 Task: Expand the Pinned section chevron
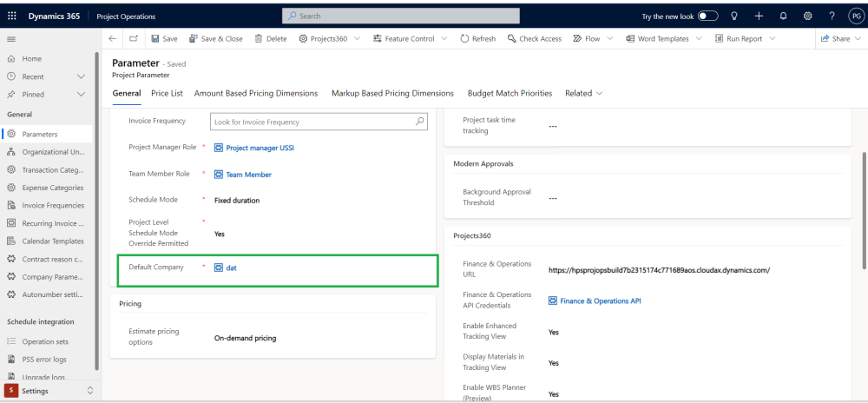82,94
